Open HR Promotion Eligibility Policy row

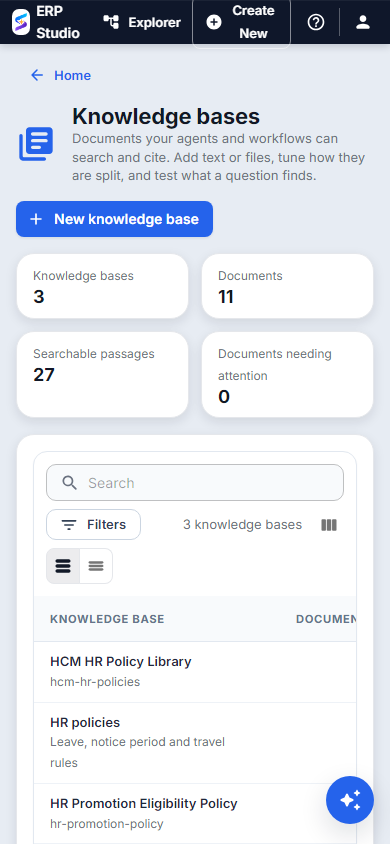[x=195, y=813]
